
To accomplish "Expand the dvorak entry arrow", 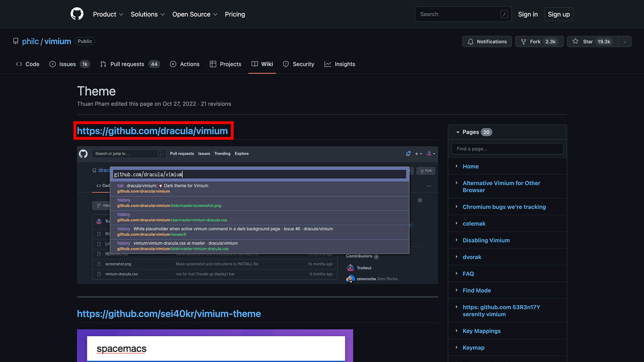I will pyautogui.click(x=456, y=257).
